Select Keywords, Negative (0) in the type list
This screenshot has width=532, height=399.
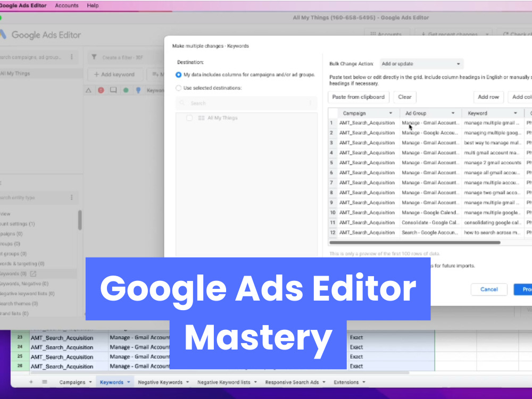pyautogui.click(x=24, y=284)
